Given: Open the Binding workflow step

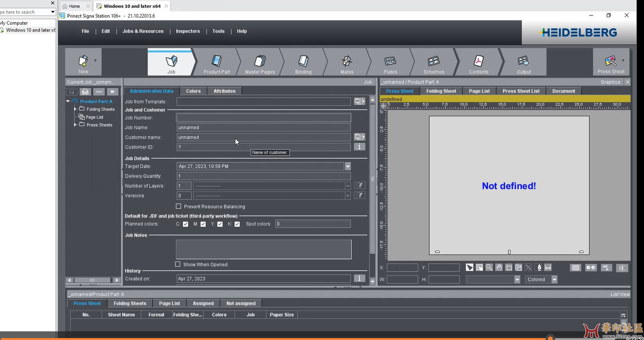Looking at the screenshot, I should pyautogui.click(x=303, y=62).
